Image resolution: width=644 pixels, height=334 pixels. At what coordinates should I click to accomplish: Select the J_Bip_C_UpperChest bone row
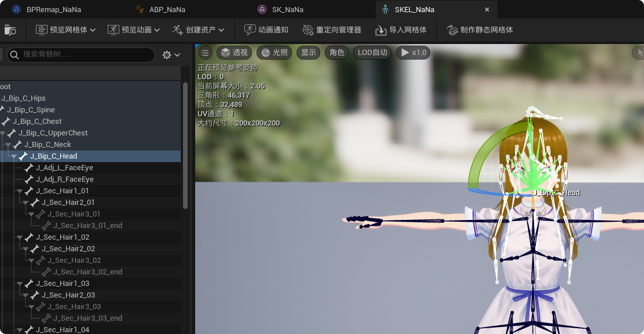tap(90, 133)
